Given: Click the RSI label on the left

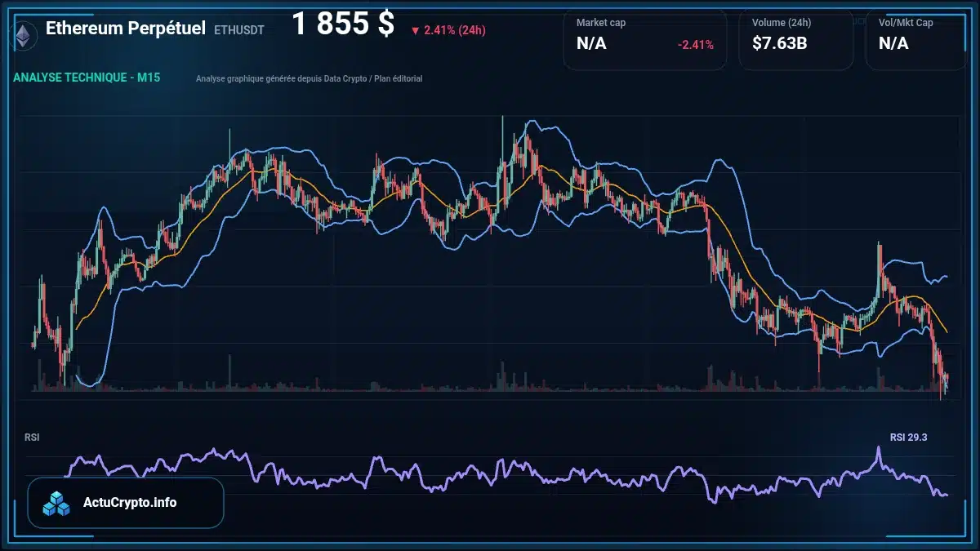Looking at the screenshot, I should click(x=32, y=438).
